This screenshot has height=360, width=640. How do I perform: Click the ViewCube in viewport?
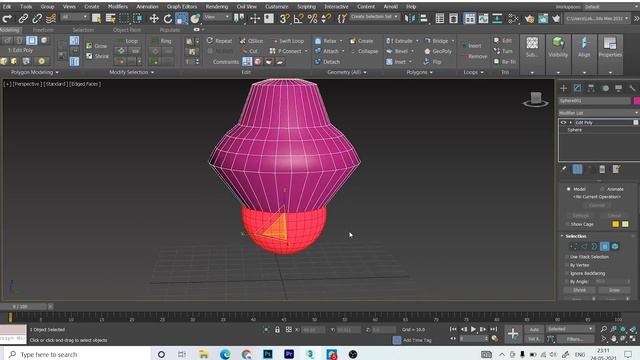point(536,99)
